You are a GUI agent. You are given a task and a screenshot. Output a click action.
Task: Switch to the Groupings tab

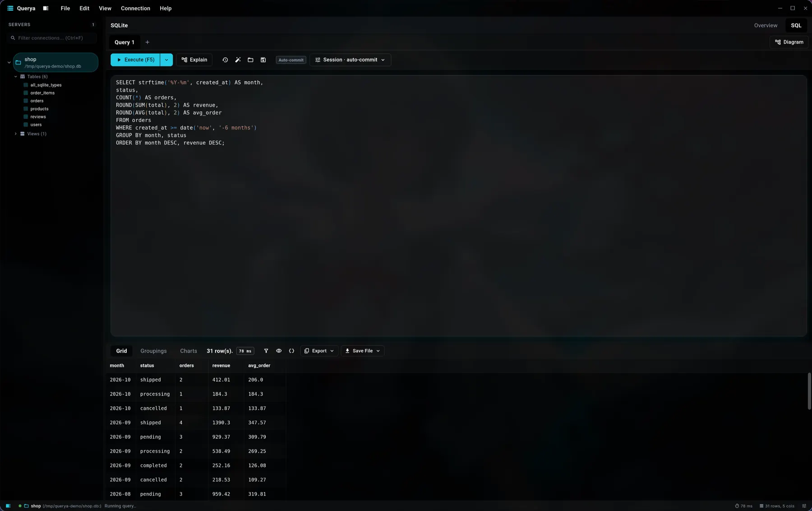click(x=153, y=351)
